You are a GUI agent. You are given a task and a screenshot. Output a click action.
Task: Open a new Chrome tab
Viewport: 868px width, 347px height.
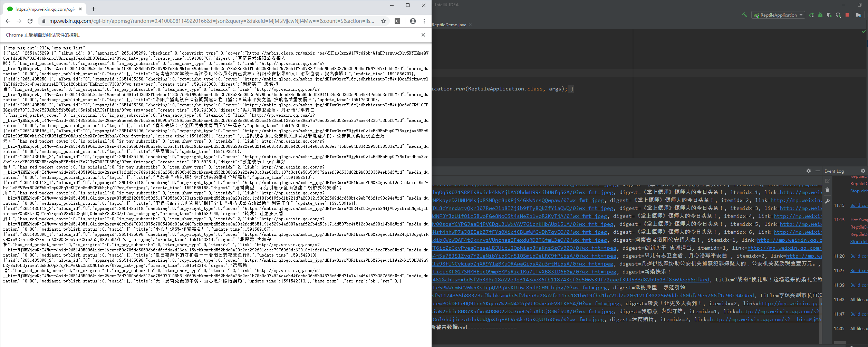coord(94,9)
